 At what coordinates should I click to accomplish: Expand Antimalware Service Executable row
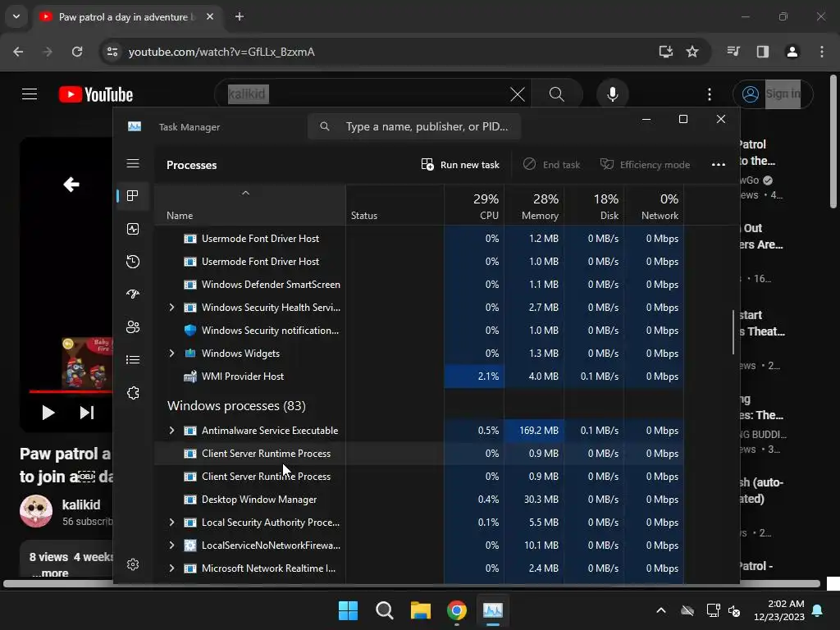point(171,430)
